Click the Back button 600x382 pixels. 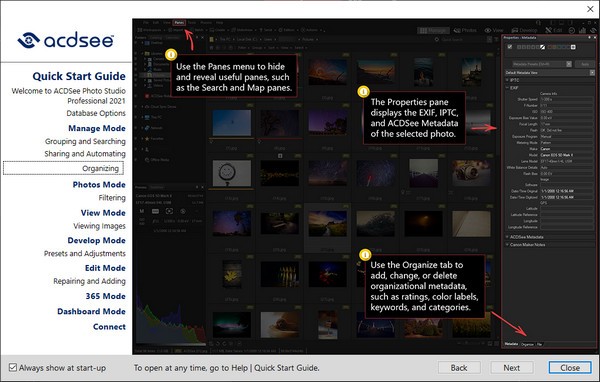(x=459, y=368)
